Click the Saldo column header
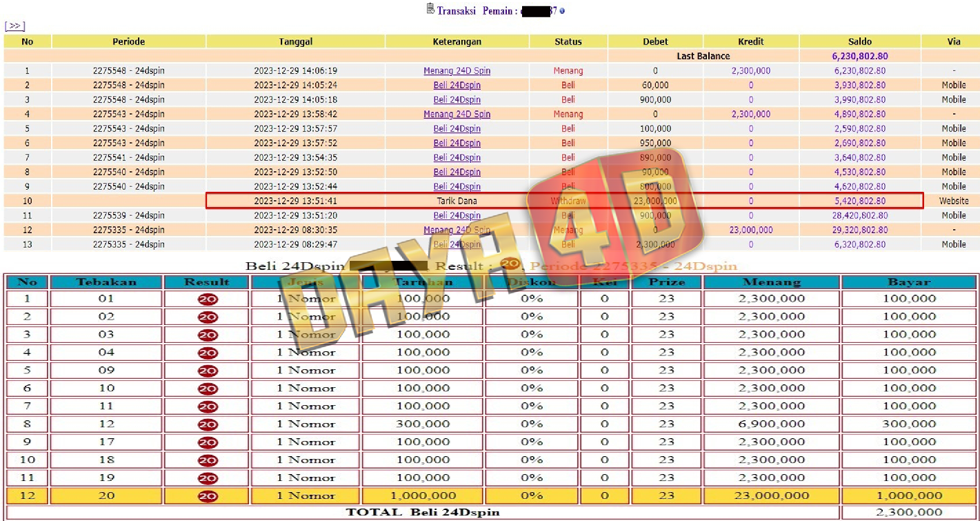The height and width of the screenshot is (521, 980). (859, 41)
